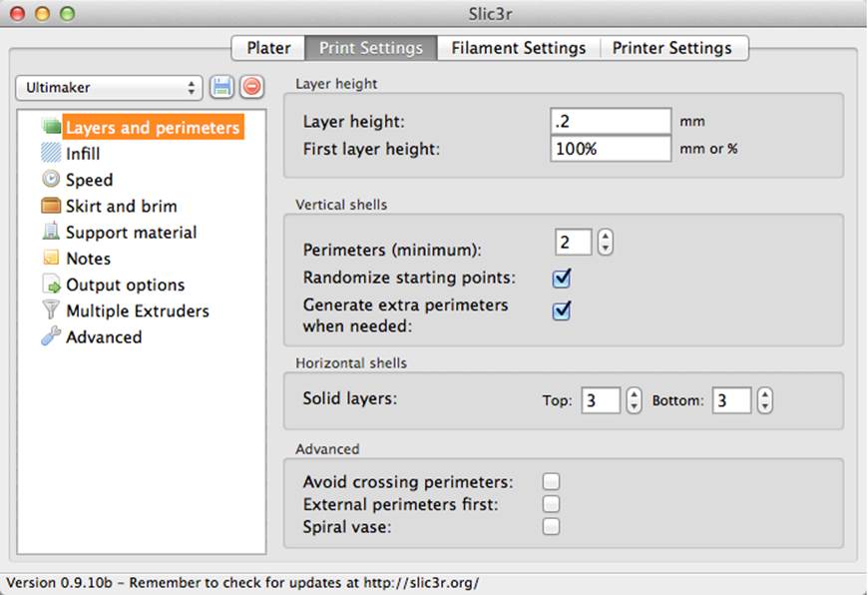Click the Support material building icon

coord(51,231)
